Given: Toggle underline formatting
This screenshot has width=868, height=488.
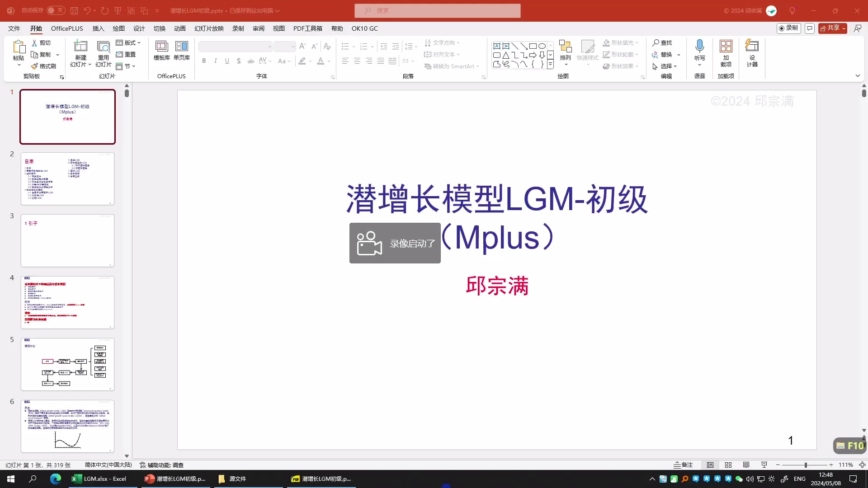Looking at the screenshot, I should point(227,61).
